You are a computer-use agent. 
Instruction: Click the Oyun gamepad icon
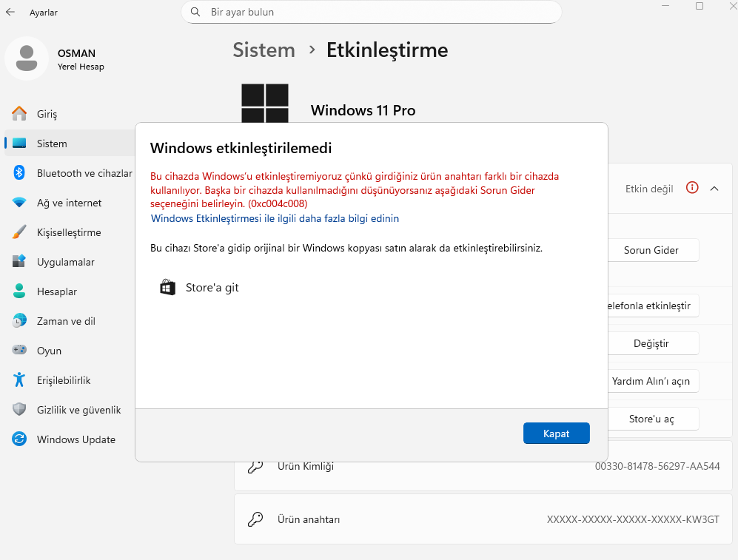tap(19, 350)
